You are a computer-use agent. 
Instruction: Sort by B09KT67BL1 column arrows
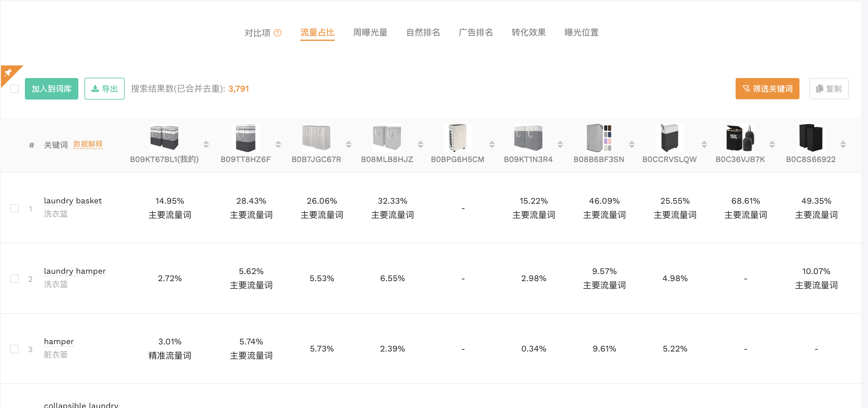206,144
